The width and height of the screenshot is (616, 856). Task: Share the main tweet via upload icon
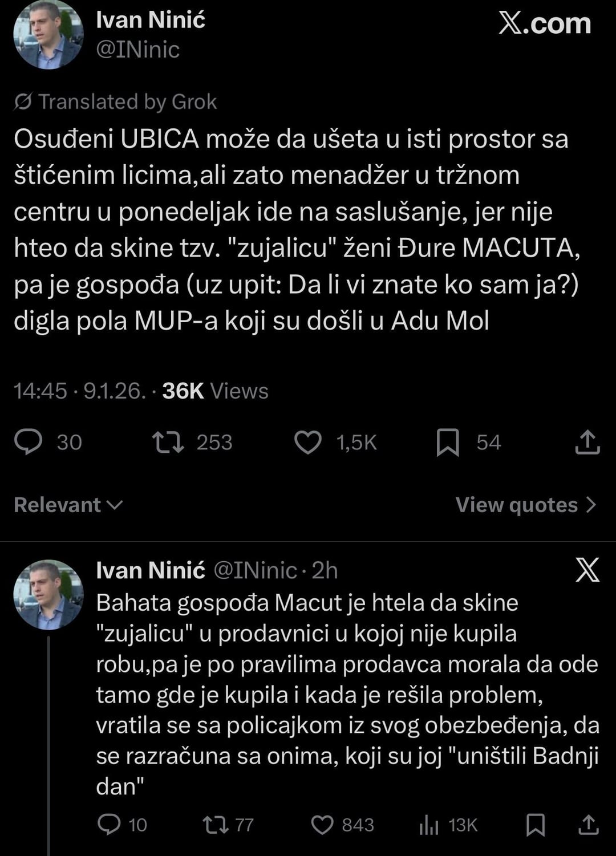(587, 443)
